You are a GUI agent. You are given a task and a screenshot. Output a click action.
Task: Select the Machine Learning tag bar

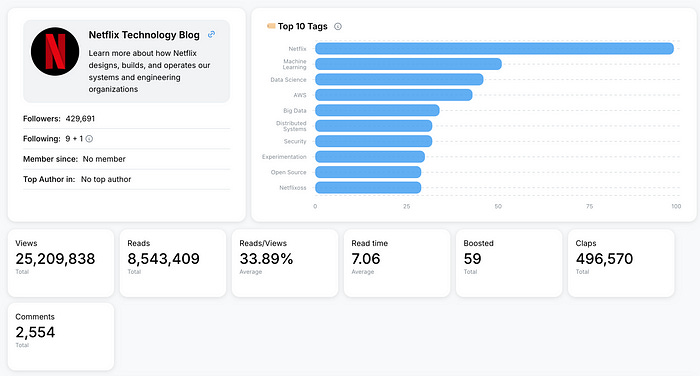[x=408, y=64]
